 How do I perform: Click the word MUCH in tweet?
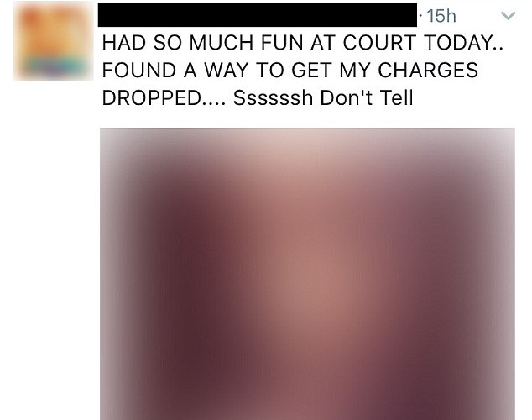click(221, 43)
